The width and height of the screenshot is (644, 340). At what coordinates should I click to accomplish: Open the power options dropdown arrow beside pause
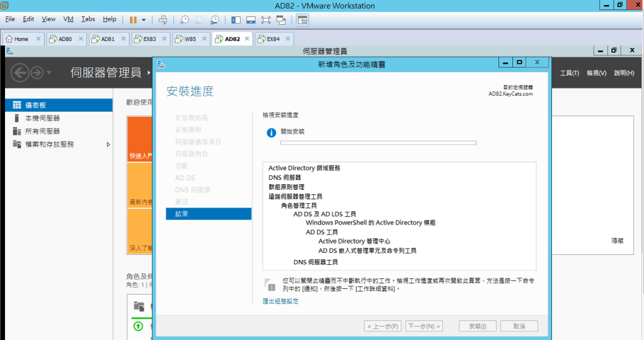click(144, 20)
